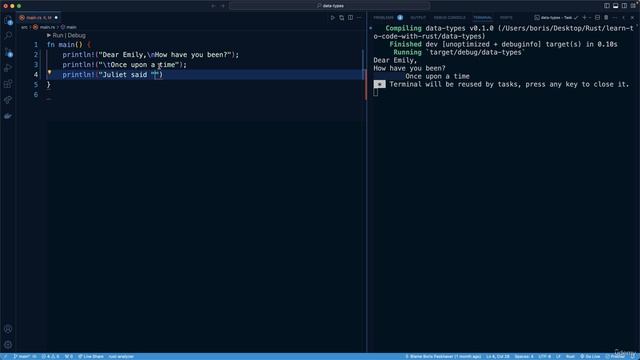This screenshot has width=640, height=360.
Task: Open the Manage gear icon
Action: click(x=8, y=345)
